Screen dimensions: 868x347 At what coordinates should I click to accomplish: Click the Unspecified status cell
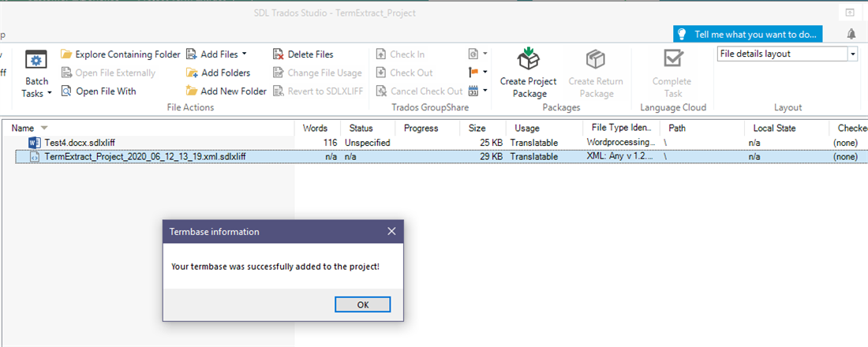pyautogui.click(x=368, y=143)
